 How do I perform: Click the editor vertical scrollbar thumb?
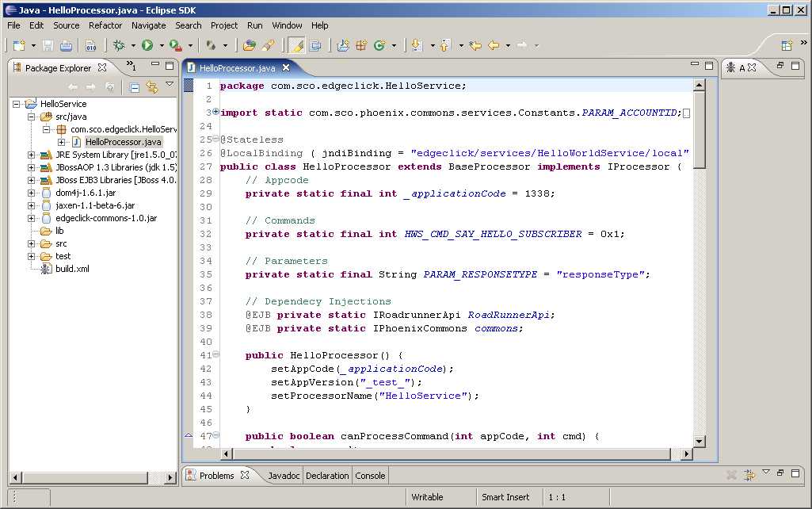point(699,129)
